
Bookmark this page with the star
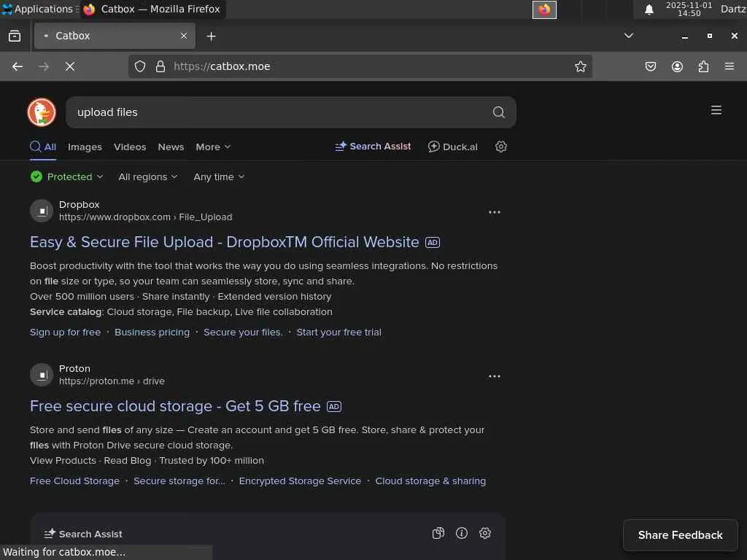(x=580, y=66)
